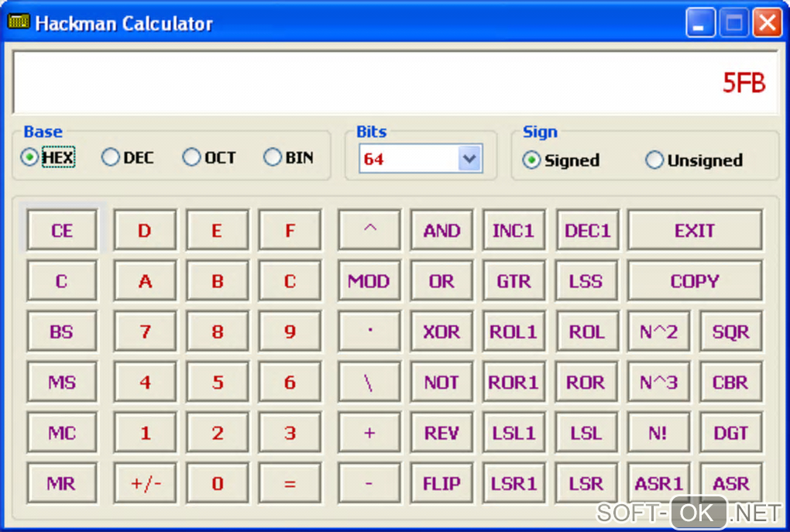
Task: Click the ^ power operator button
Action: point(369,230)
